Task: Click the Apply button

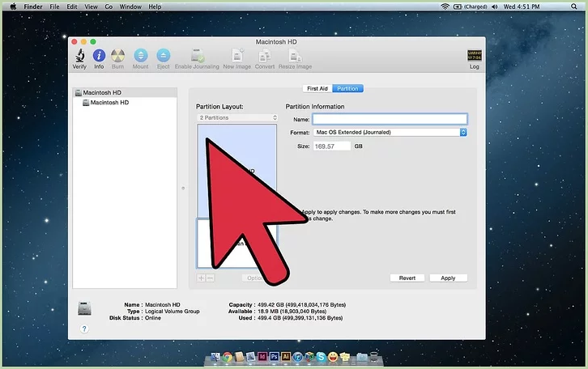Action: (x=448, y=278)
